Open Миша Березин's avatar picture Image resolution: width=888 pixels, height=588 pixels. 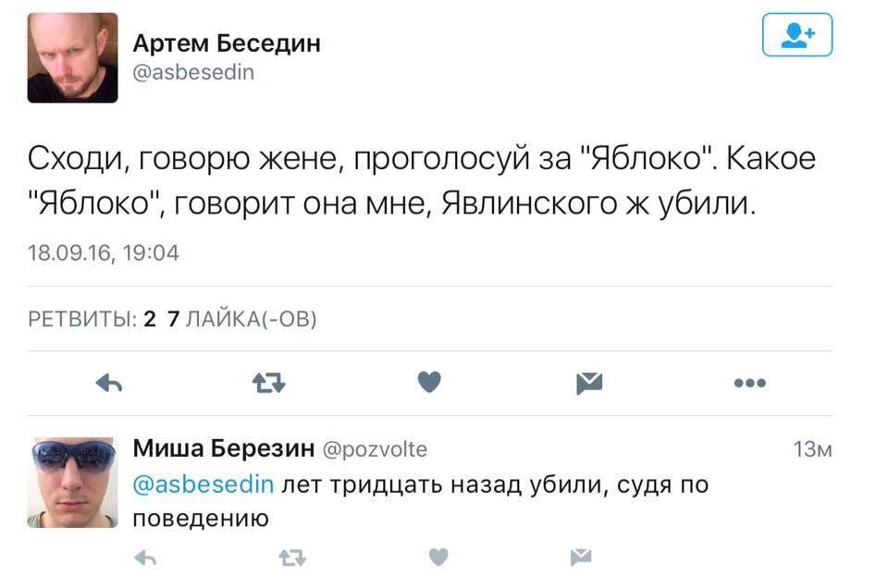tap(72, 482)
